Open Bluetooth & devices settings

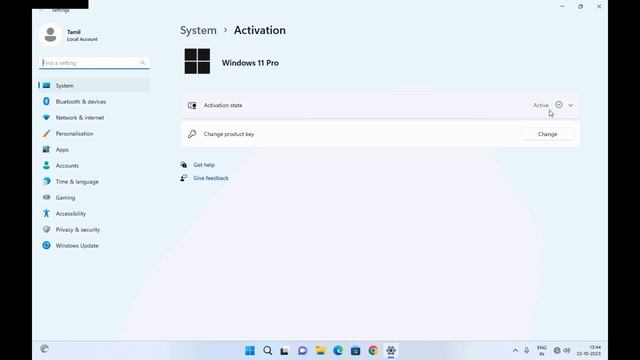coord(94,101)
